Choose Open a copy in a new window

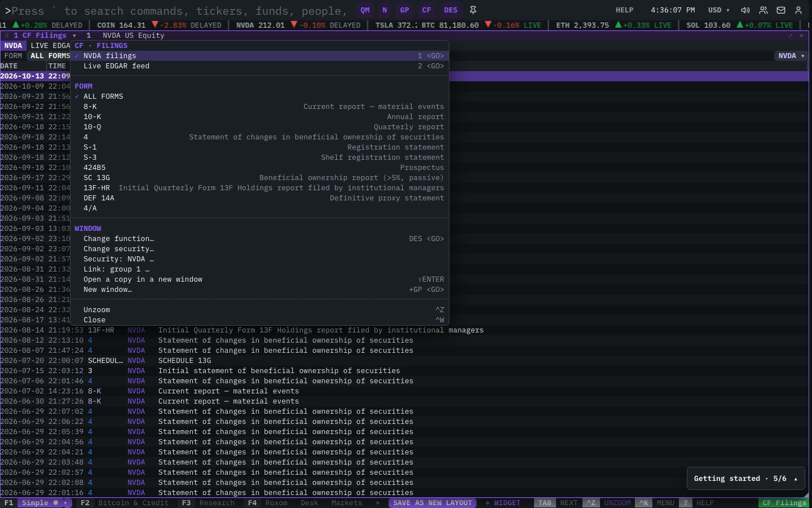259,279
